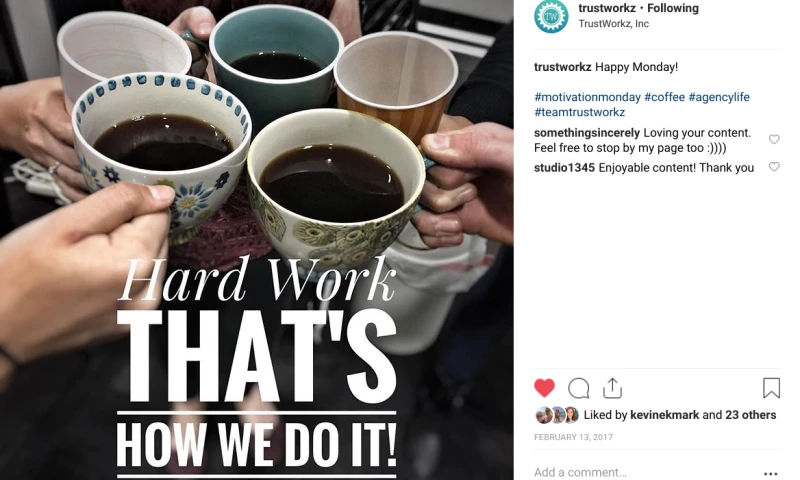The width and height of the screenshot is (800, 480).
Task: Open #agencylife hashtag
Action: [719, 97]
